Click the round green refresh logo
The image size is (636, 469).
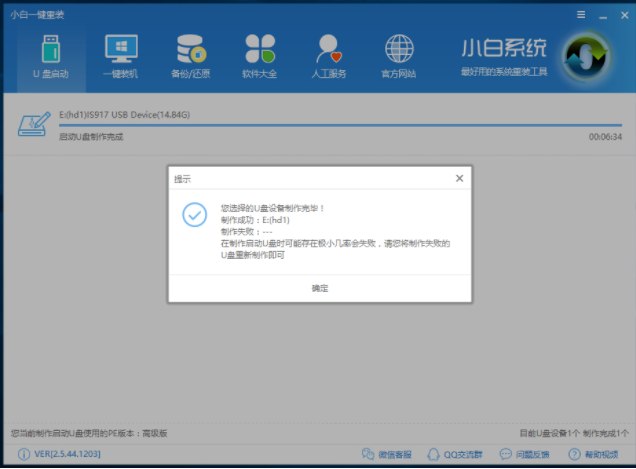(x=586, y=58)
